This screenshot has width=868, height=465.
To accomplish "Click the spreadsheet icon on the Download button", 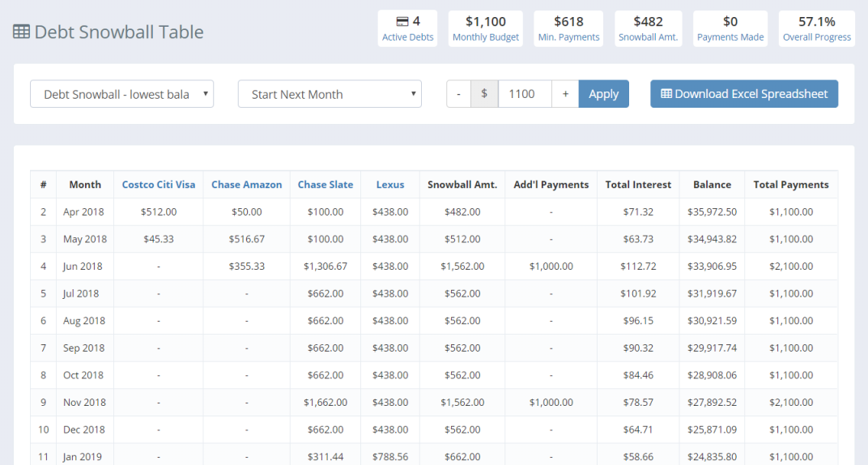I will (666, 93).
